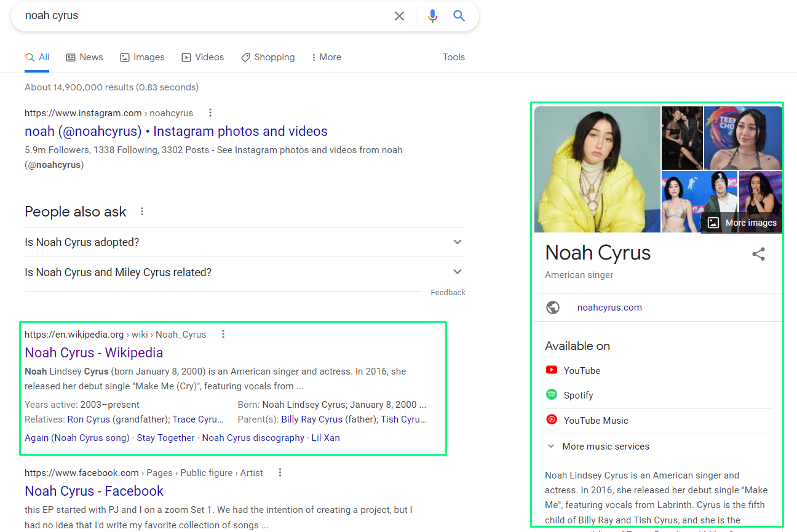Open the Instagram photos and videos result
Viewport: 797px width, 532px height.
click(176, 131)
